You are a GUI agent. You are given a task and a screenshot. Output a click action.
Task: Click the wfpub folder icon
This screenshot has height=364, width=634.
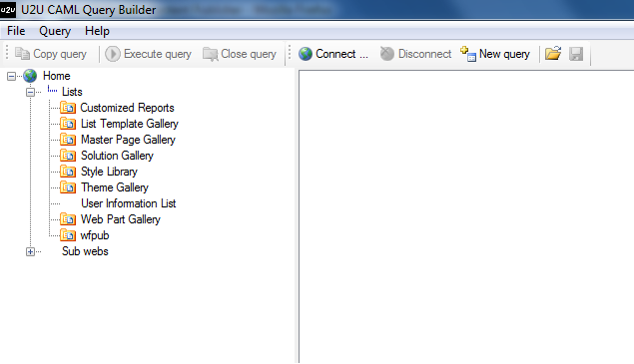click(x=68, y=235)
